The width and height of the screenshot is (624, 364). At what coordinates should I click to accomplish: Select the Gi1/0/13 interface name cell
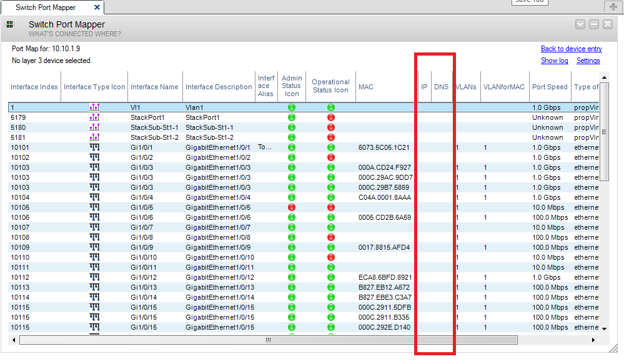pyautogui.click(x=144, y=287)
